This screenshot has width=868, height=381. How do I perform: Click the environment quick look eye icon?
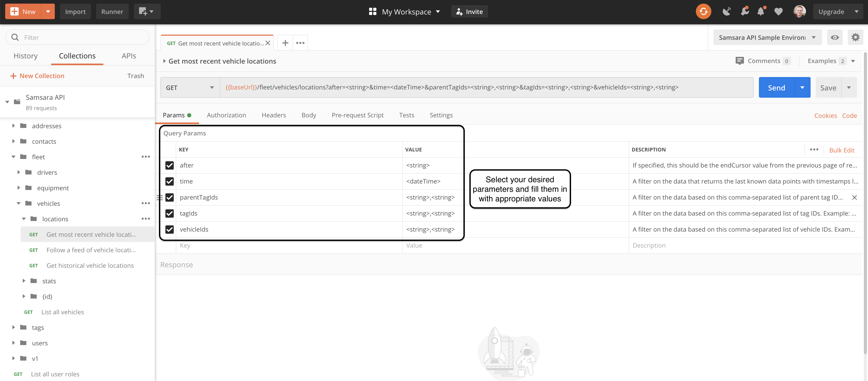pyautogui.click(x=835, y=37)
